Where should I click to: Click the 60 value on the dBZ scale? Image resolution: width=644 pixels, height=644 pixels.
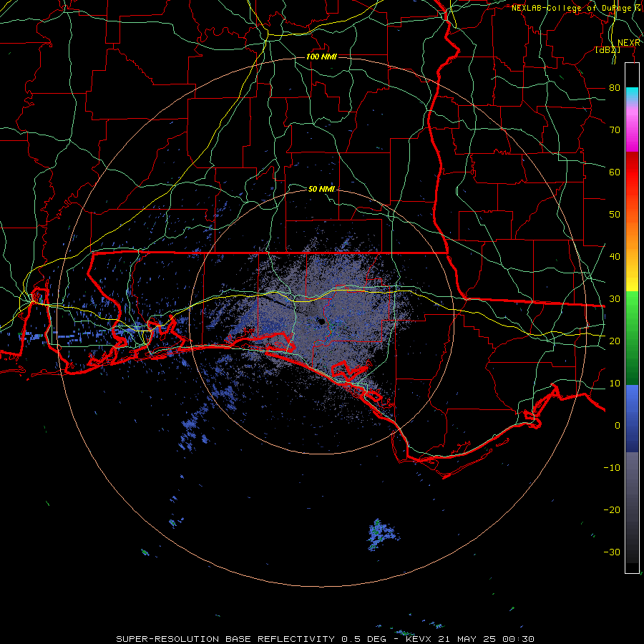[x=615, y=172]
